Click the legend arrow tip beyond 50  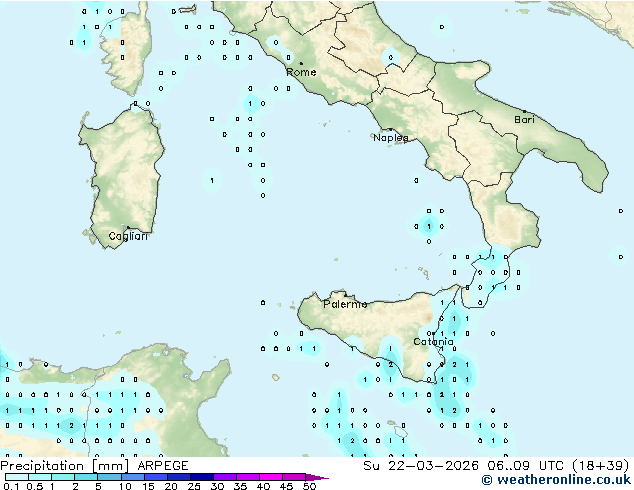click(x=318, y=477)
